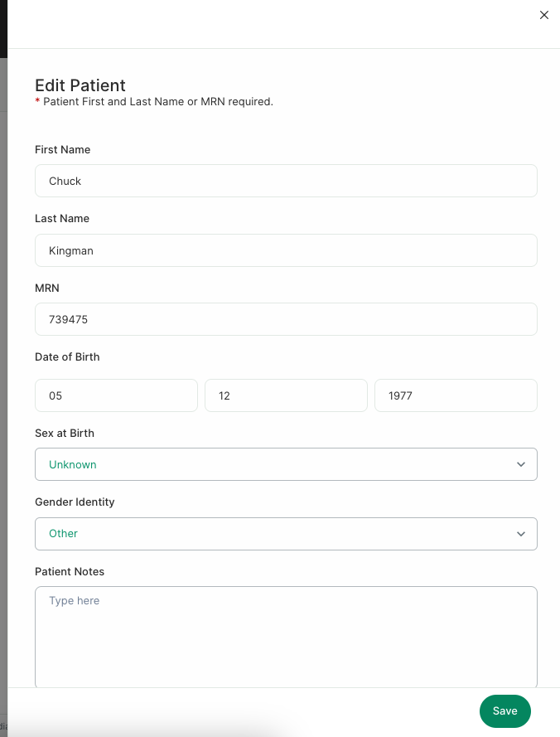Viewport: 560px width, 737px height.
Task: Click the Patient Notes label
Action: pyautogui.click(x=70, y=571)
